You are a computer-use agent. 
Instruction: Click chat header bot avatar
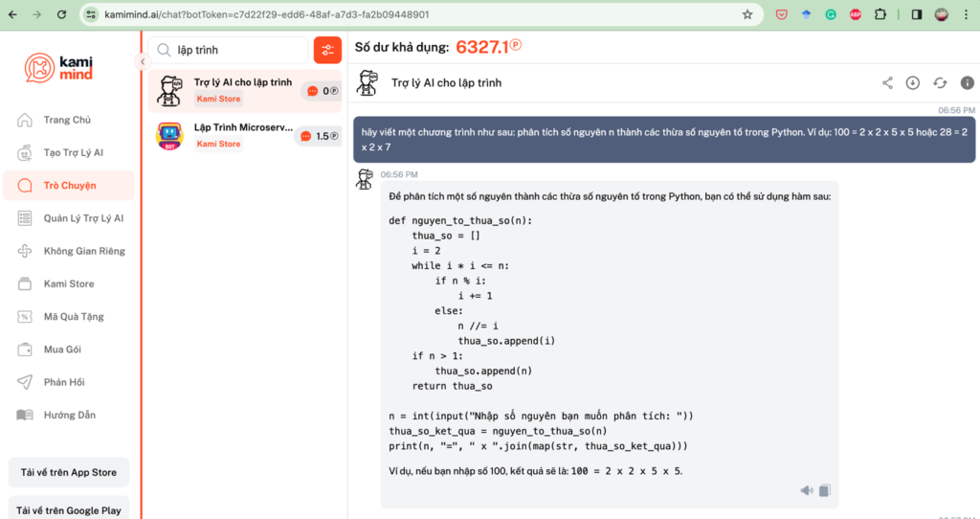tap(367, 82)
